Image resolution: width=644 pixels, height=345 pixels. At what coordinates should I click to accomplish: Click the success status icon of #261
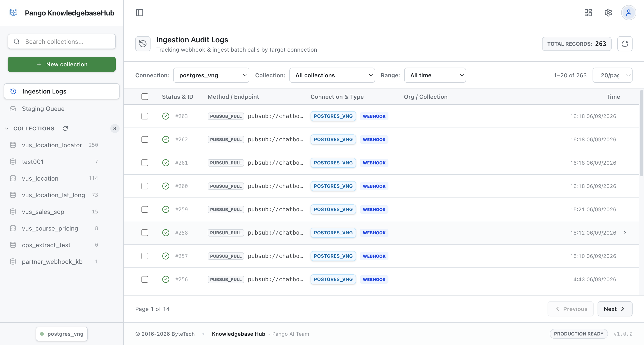click(166, 163)
